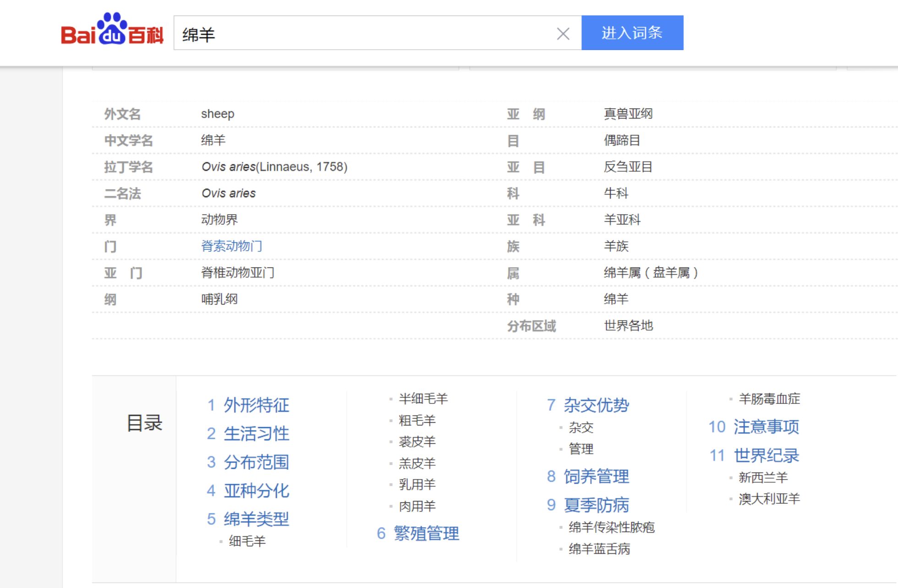Open the 羔皮羊 subsection
The width and height of the screenshot is (898, 588).
pyautogui.click(x=417, y=463)
